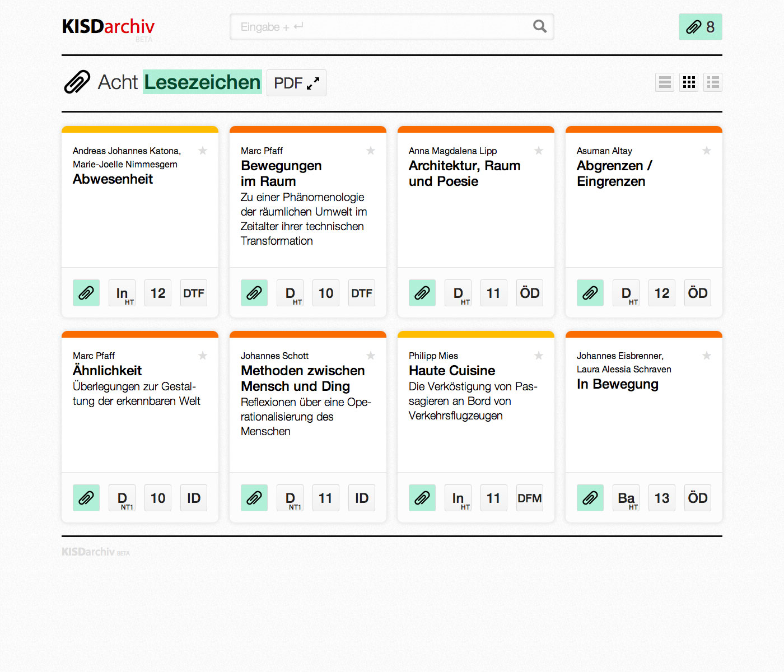Select the Ba HT tag on In Bewegung
Viewport: 784px width, 672px height.
(626, 498)
